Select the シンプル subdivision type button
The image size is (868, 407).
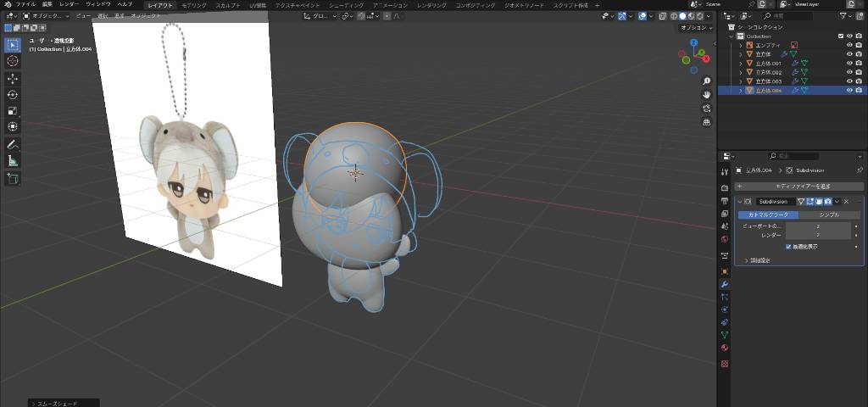(828, 215)
